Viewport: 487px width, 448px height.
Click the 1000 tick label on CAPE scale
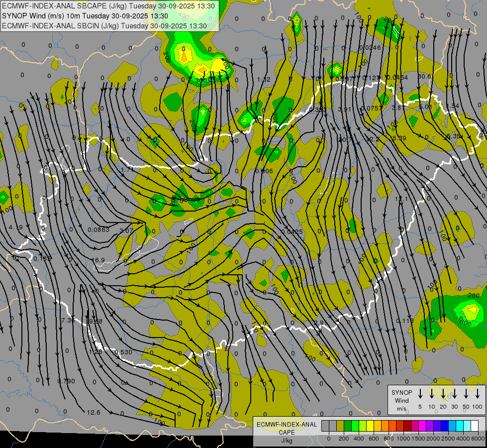[x=403, y=439]
